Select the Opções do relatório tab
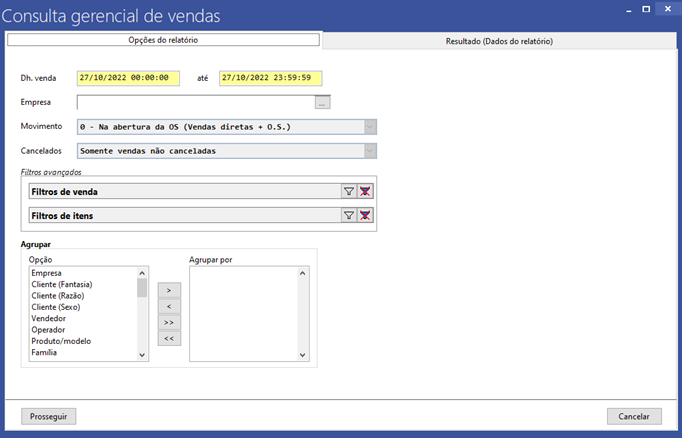Image resolution: width=682 pixels, height=438 pixels. point(163,41)
